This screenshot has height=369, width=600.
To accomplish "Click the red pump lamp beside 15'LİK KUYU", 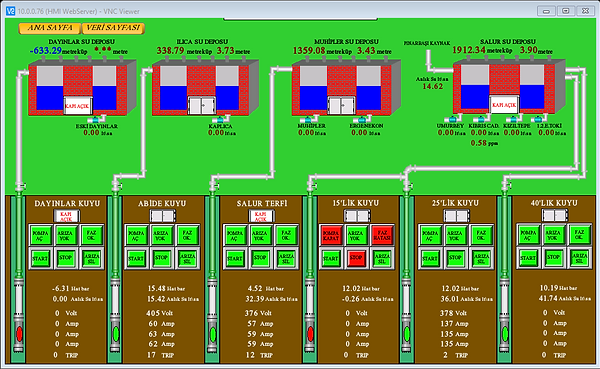I will 310,334.
